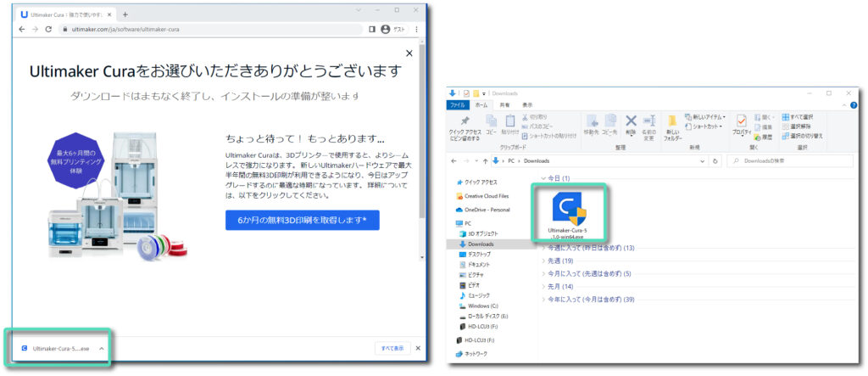This screenshot has height=376, width=868.
Task: Open the ファイル tab in Explorer
Action: [x=457, y=104]
